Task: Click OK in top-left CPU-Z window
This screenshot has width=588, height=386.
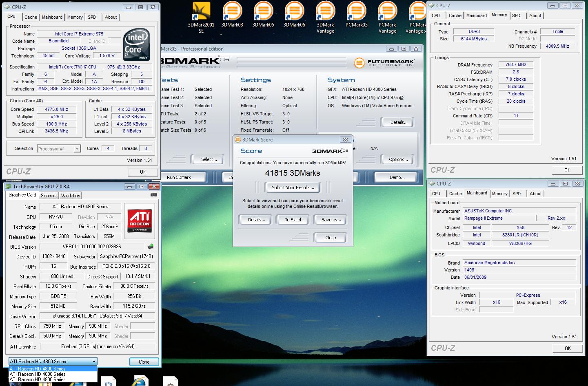Action: tap(143, 172)
